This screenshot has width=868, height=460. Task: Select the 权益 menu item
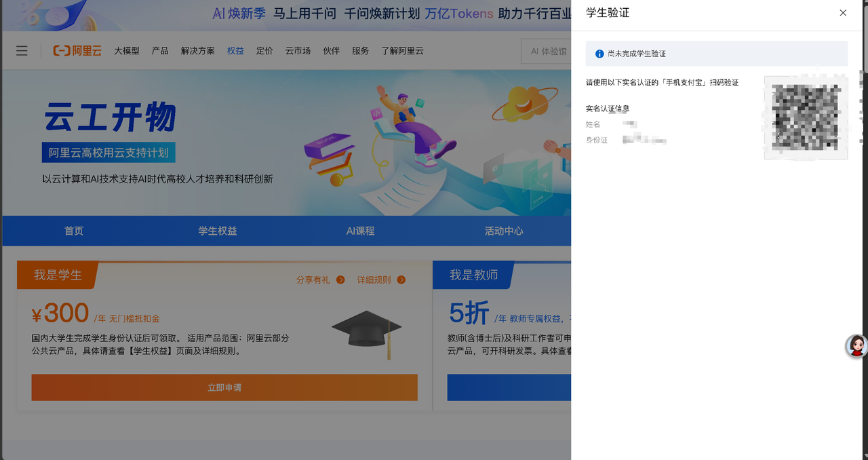(x=235, y=51)
